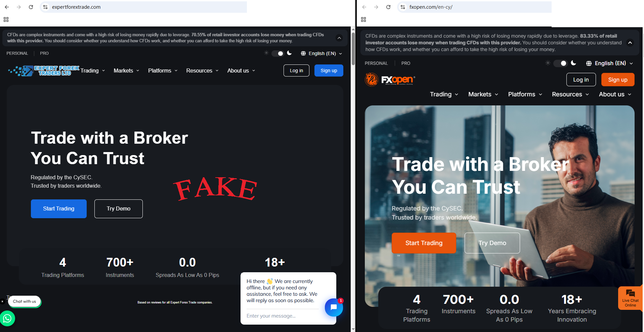Expand Markets menu on left site

[126, 70]
